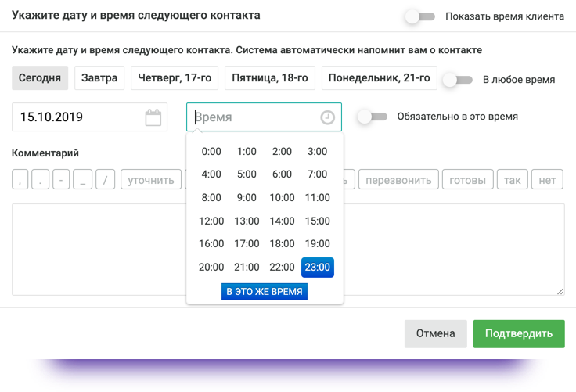Click 'В это же время' button
Image resolution: width=576 pixels, height=392 pixels.
(x=264, y=292)
